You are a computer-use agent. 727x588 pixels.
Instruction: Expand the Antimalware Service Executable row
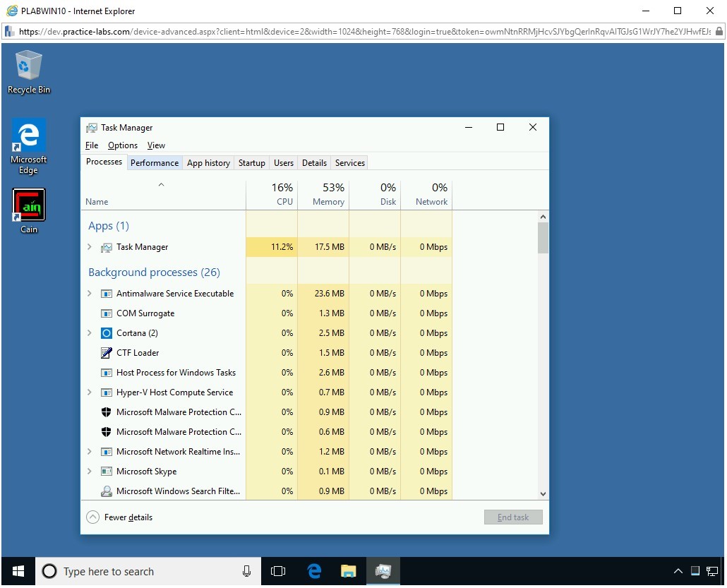click(x=89, y=294)
